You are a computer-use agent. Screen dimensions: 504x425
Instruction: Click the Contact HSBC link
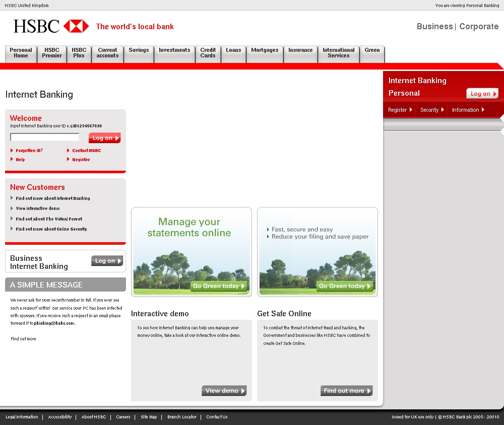pyautogui.click(x=86, y=151)
